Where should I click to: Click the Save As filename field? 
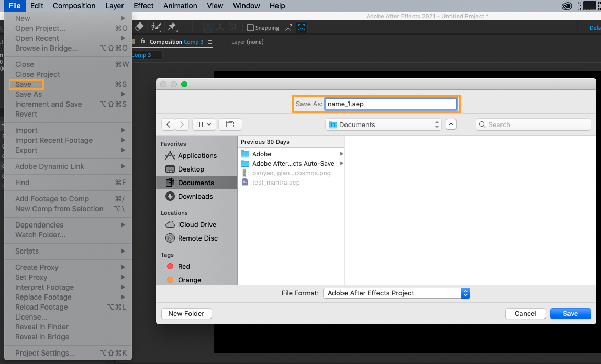[391, 104]
